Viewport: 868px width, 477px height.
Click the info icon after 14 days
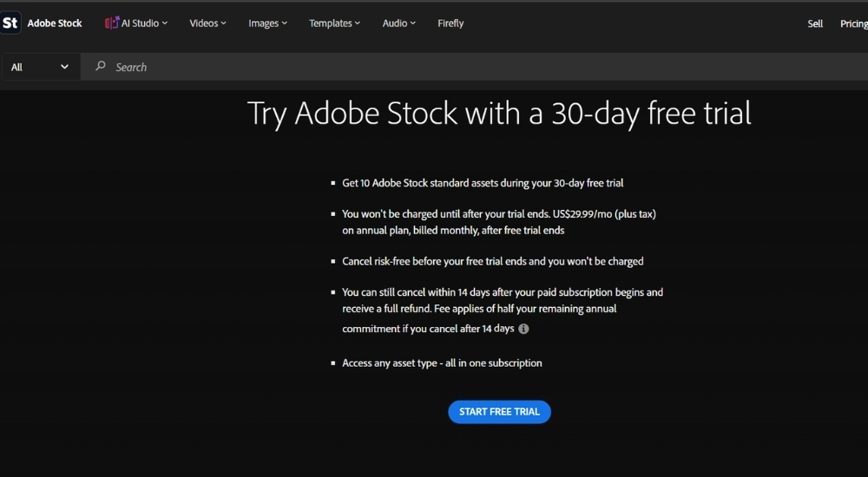click(523, 329)
